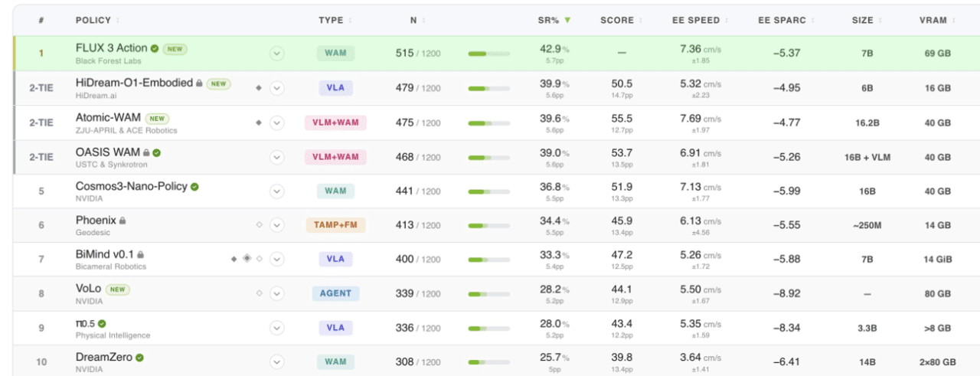Click the verified badge beside Cosmos3-Nano-Policy
The height and width of the screenshot is (376, 980).
point(194,186)
